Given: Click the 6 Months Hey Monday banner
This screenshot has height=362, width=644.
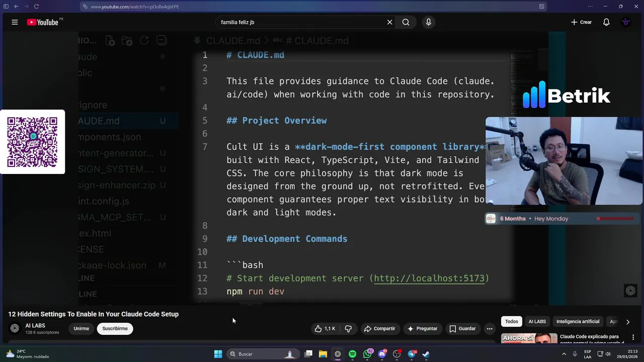Looking at the screenshot, I should (562, 218).
